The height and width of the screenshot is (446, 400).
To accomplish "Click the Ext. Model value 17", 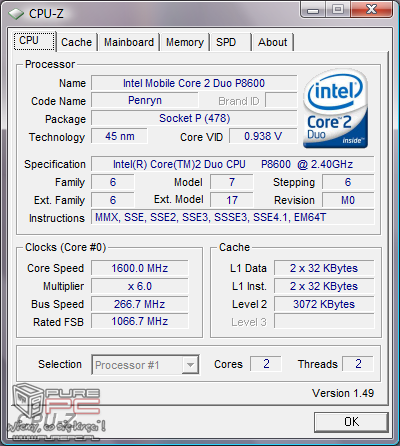I will pyautogui.click(x=232, y=200).
